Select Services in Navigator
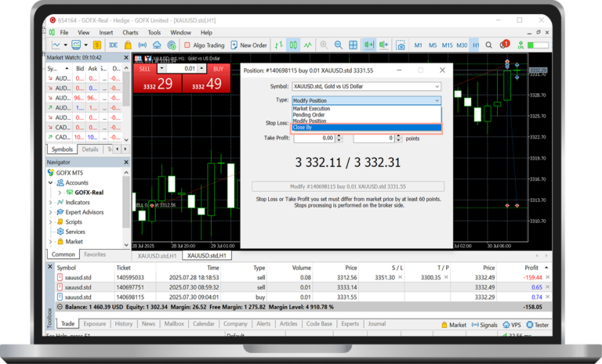Image resolution: width=602 pixels, height=364 pixels. pyautogui.click(x=75, y=232)
